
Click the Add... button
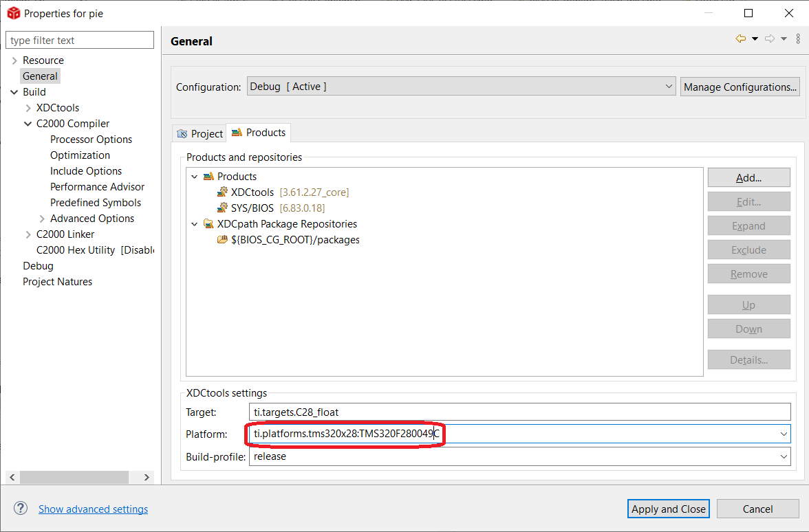pyautogui.click(x=748, y=178)
